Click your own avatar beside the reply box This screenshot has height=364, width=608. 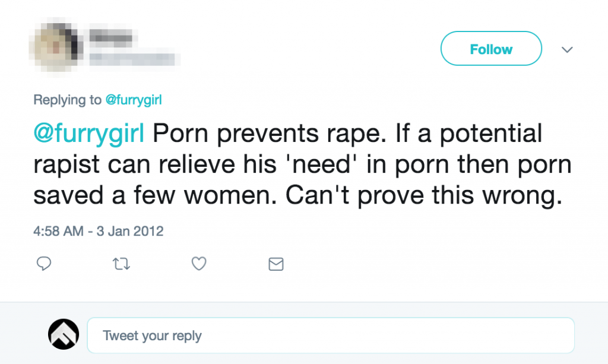pos(64,334)
